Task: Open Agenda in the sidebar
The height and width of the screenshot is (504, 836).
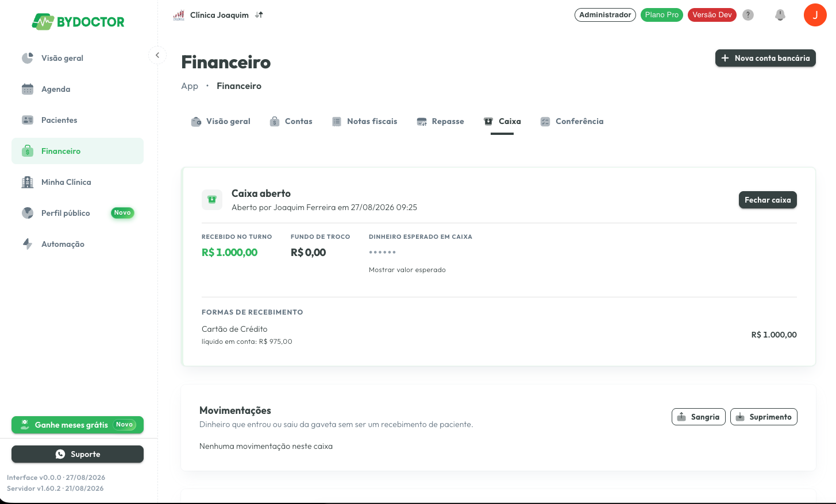Action: coord(78,89)
